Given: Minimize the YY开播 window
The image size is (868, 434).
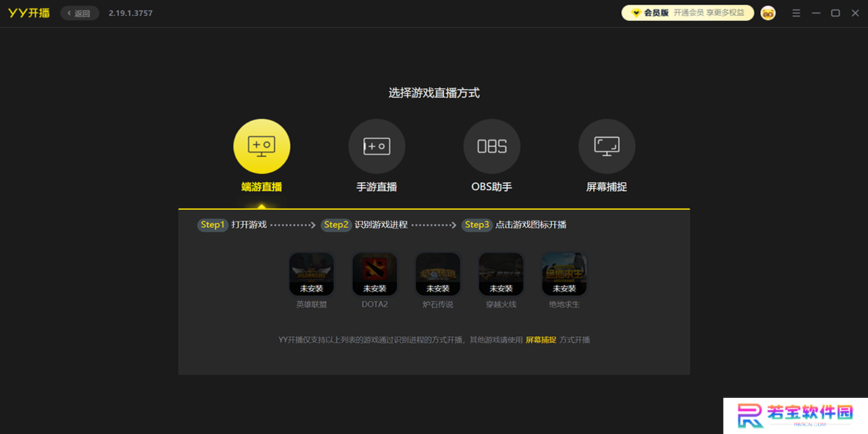Looking at the screenshot, I should tap(816, 13).
